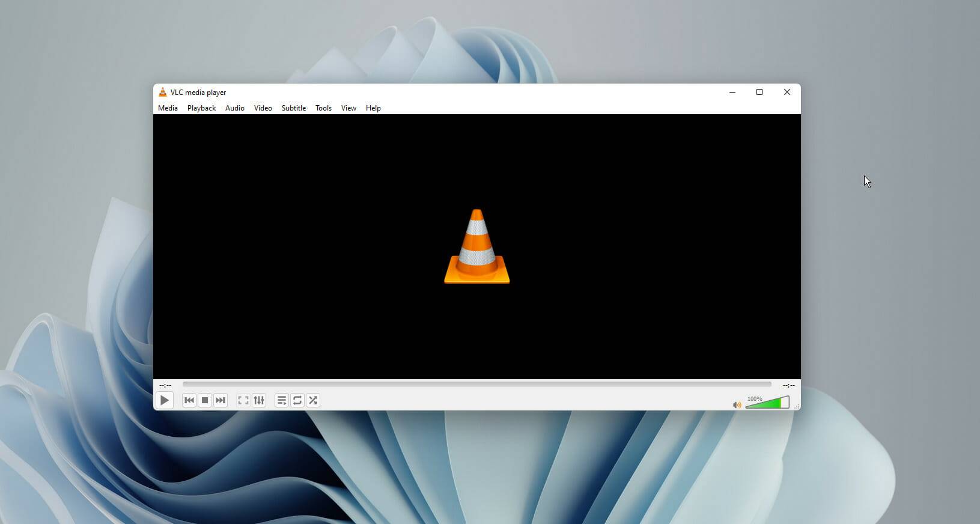980x524 pixels.
Task: Skip to next media track
Action: (x=221, y=400)
